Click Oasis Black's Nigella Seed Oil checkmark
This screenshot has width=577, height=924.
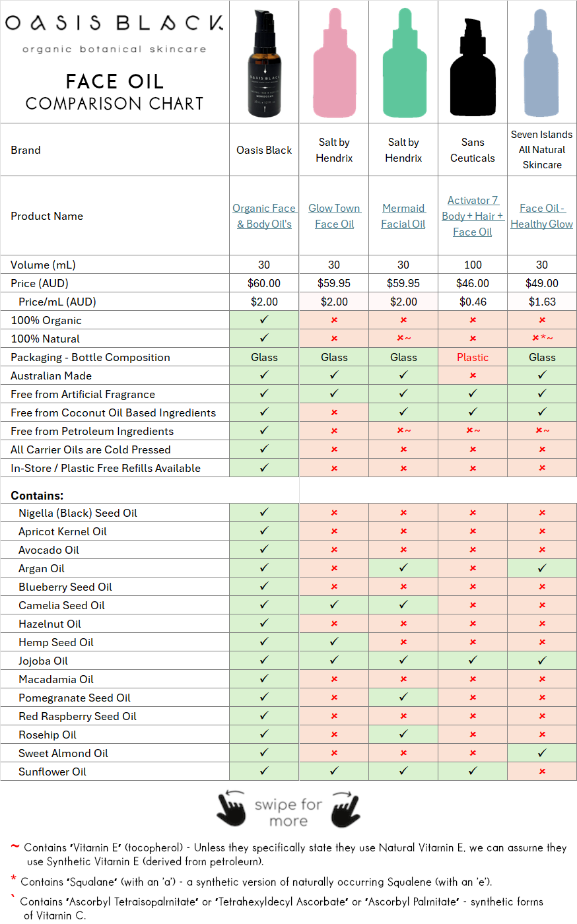[264, 512]
